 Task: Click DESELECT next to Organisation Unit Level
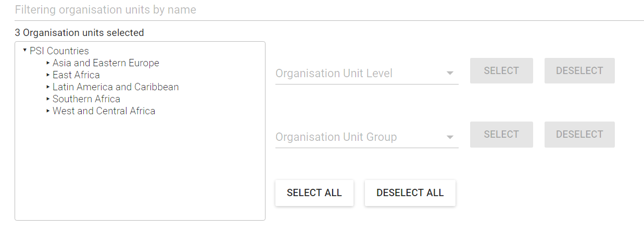(x=579, y=71)
